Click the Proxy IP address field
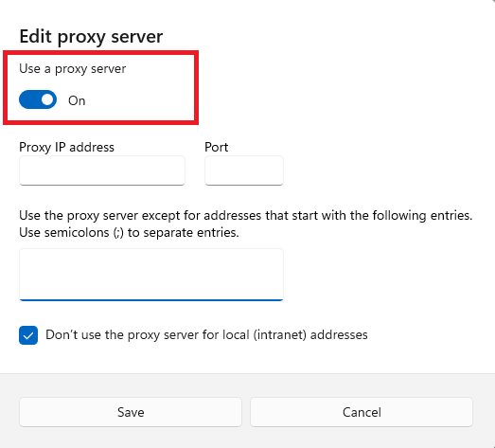Viewport: 495px width, 448px height. 102,170
